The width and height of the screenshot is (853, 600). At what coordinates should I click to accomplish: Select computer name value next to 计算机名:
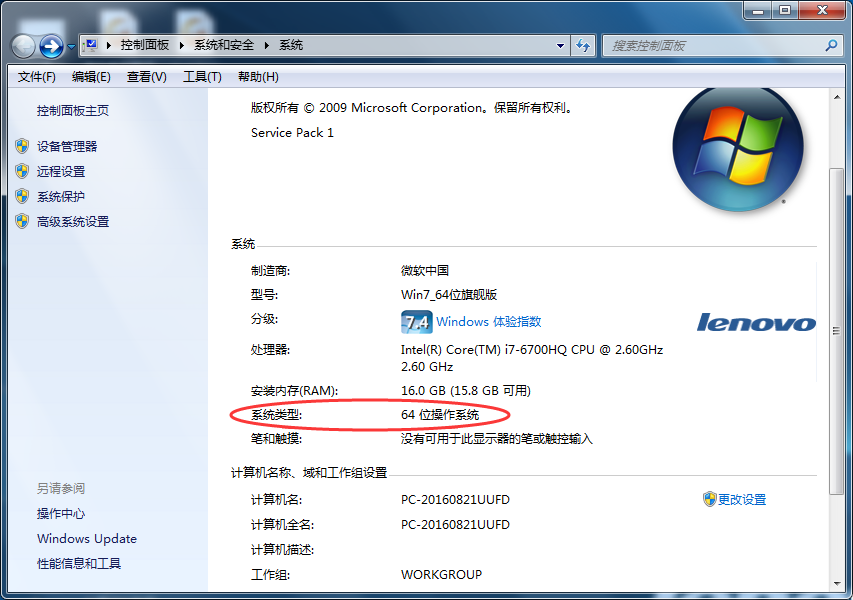pyautogui.click(x=455, y=499)
